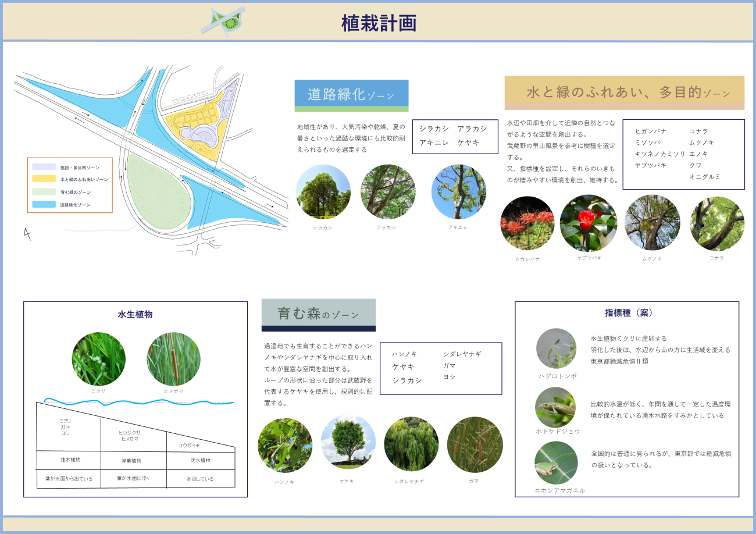The height and width of the screenshot is (534, 756).
Task: Select the 育む森のゾーン section header
Action: 318,314
